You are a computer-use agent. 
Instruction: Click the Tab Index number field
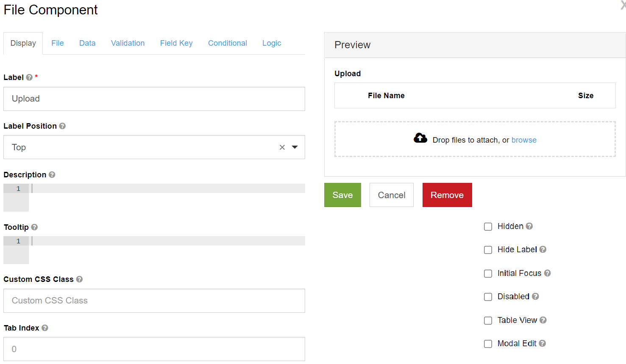(x=154, y=349)
